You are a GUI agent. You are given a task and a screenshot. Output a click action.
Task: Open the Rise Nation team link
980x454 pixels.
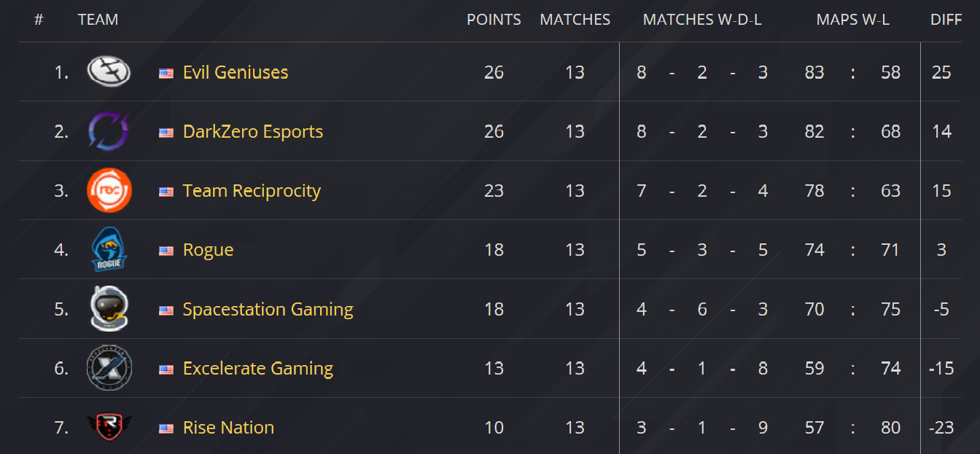[x=228, y=428]
